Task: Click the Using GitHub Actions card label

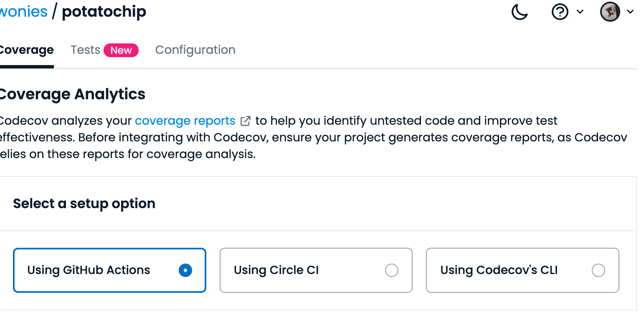Action: (89, 270)
